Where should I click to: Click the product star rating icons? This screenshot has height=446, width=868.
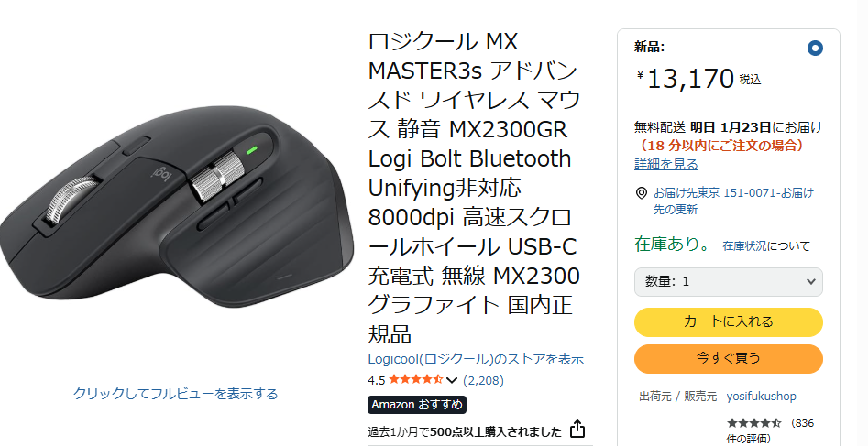pyautogui.click(x=416, y=380)
